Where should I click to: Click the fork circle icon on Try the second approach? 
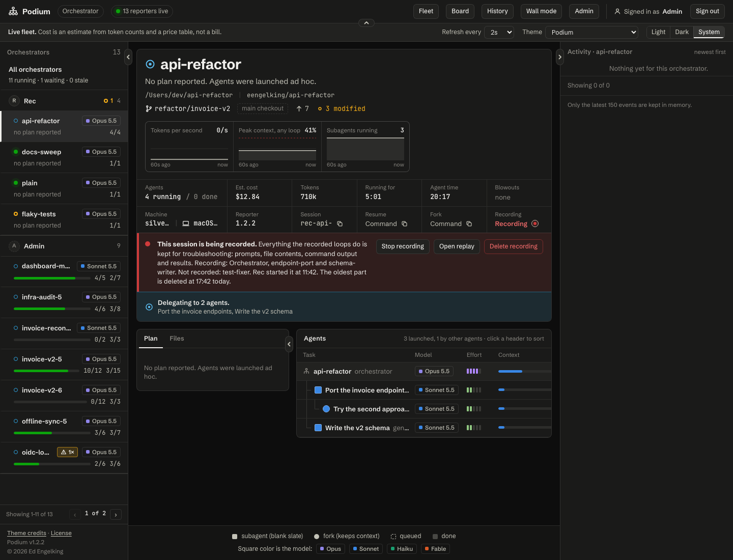point(326,409)
